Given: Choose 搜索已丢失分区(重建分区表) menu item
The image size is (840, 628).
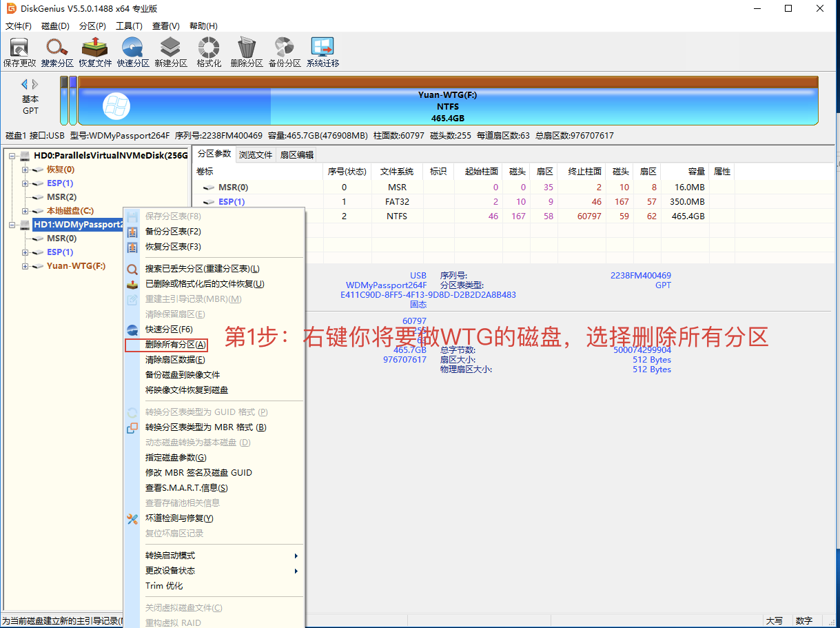Looking at the screenshot, I should tap(214, 269).
